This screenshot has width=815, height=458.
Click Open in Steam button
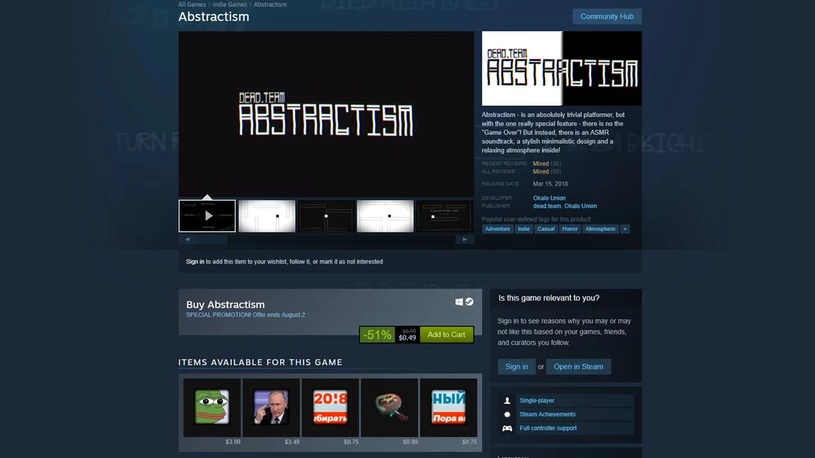click(x=579, y=367)
